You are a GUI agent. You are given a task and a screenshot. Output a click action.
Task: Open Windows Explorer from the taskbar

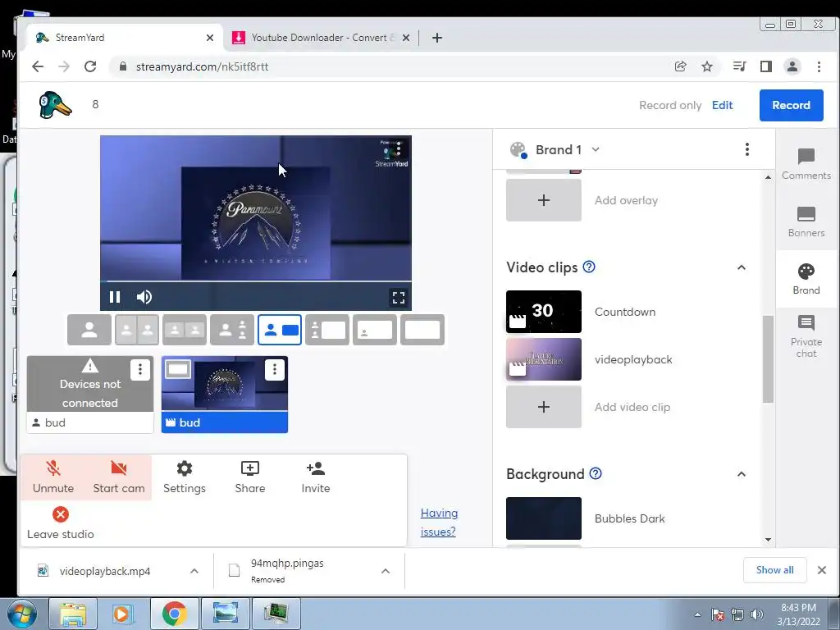[73, 614]
